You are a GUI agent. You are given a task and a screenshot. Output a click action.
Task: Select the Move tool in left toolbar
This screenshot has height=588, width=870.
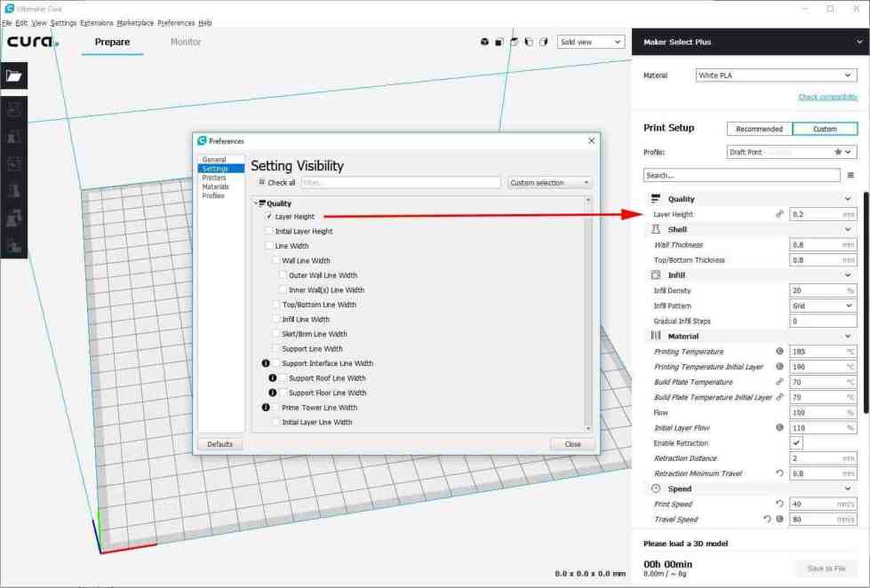(14, 109)
